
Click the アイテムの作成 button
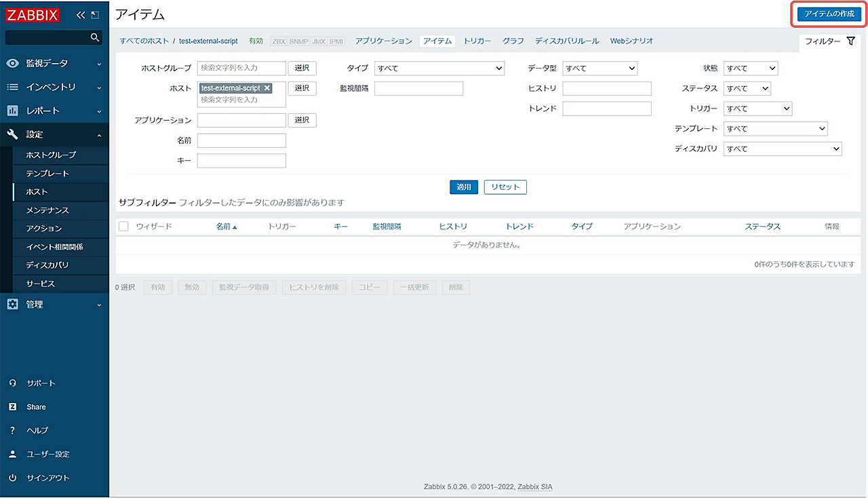[x=829, y=14]
